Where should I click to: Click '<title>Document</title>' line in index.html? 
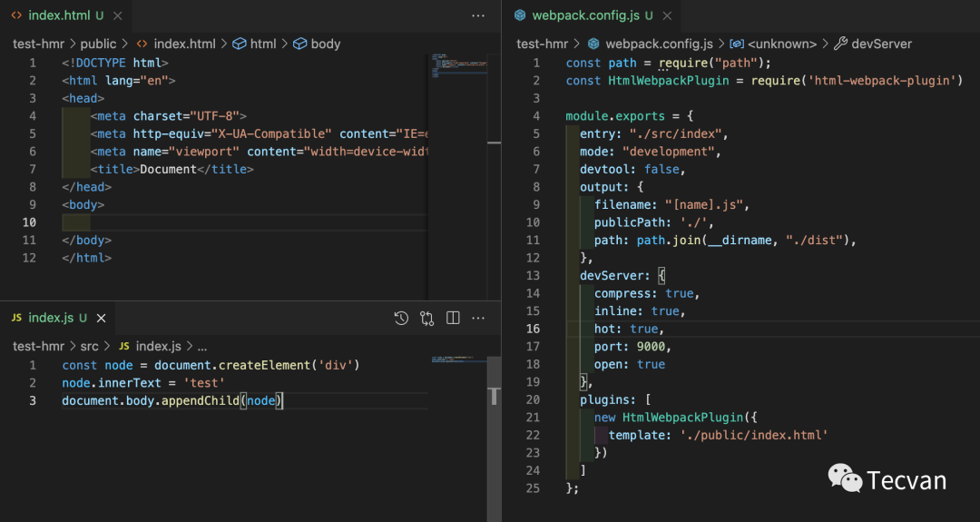(x=171, y=170)
